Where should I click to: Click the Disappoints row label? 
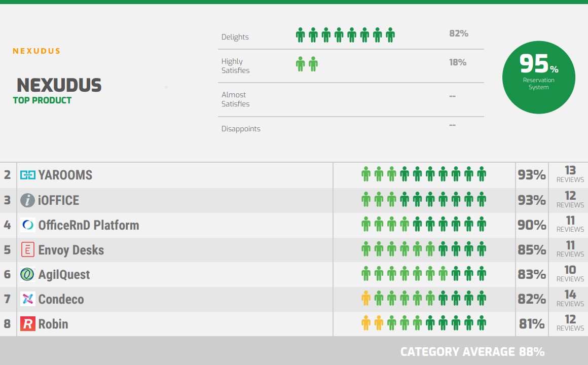(241, 129)
